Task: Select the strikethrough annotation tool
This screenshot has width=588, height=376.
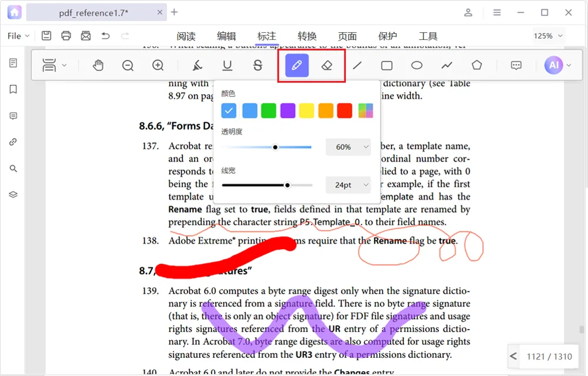Action: [x=258, y=66]
